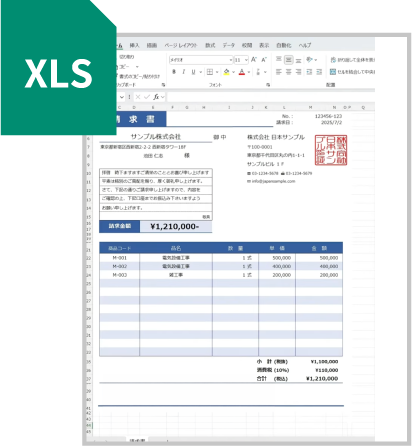Toggle italic formatting
Viewport: 412px width, 446px height.
[x=183, y=72]
